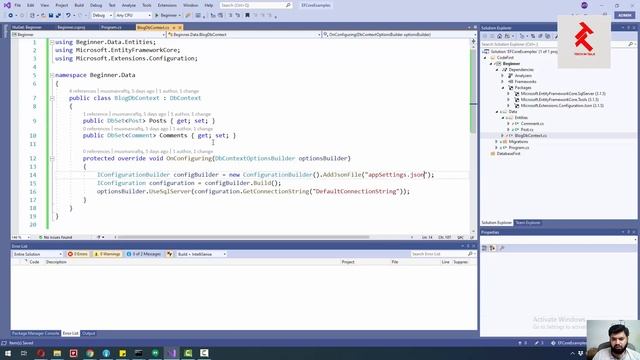Switch to the Team Explorer tab

pos(528,223)
